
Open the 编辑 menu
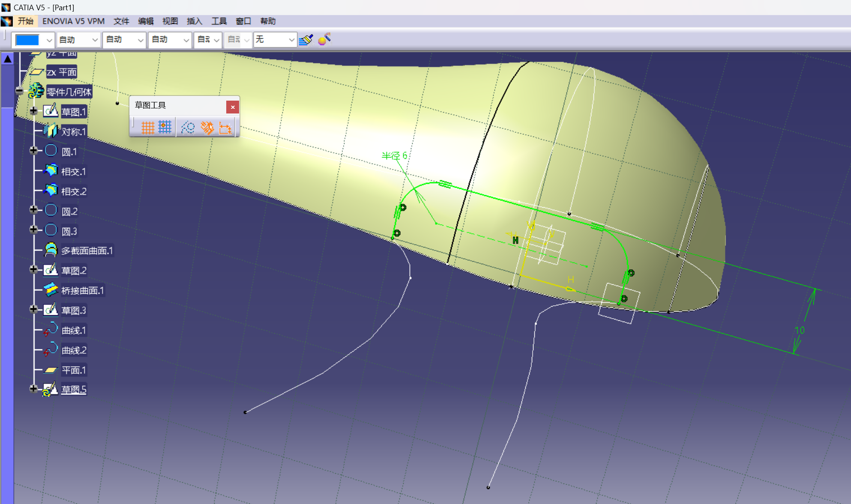click(146, 21)
